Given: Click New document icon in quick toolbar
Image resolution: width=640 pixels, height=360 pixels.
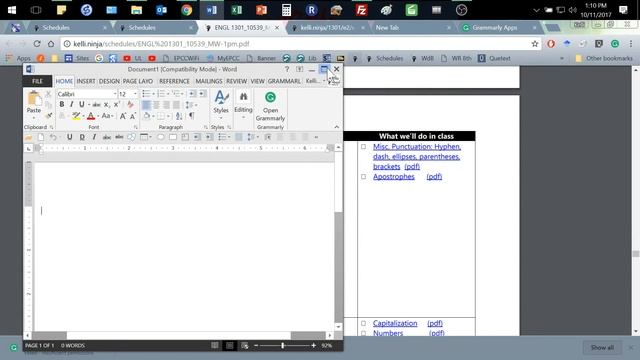Looking at the screenshot, I should coord(41,137).
